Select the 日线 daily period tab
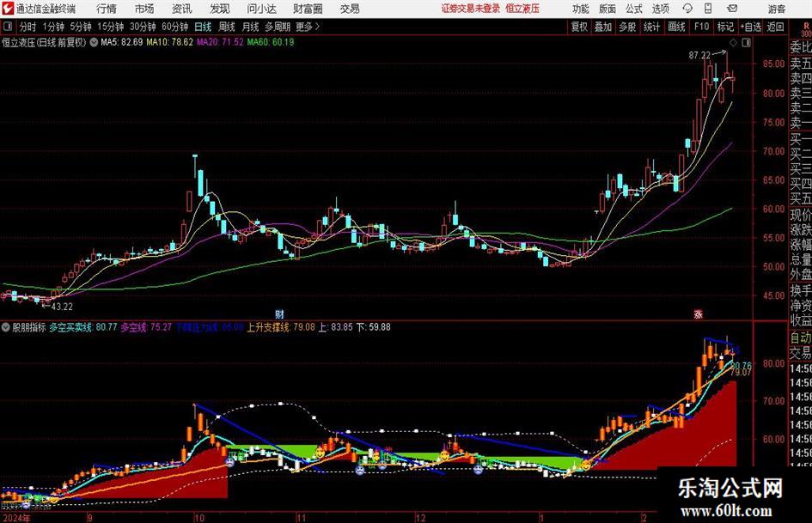 coord(203,27)
